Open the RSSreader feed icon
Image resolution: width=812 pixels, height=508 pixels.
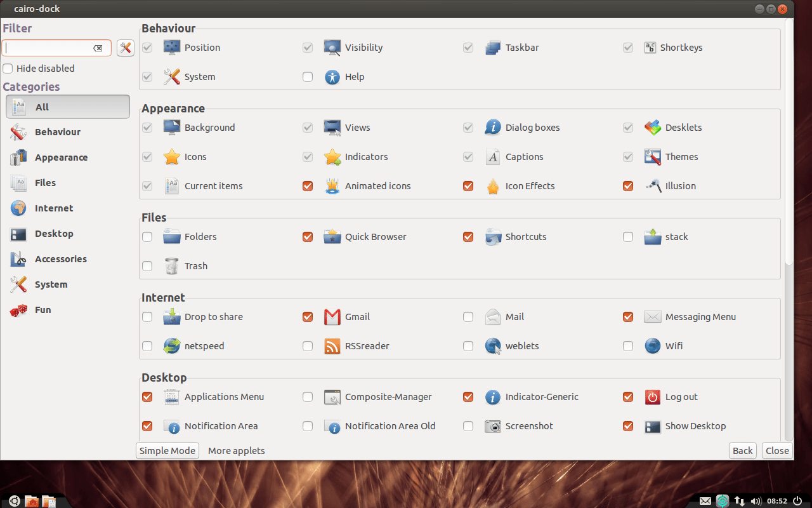332,346
